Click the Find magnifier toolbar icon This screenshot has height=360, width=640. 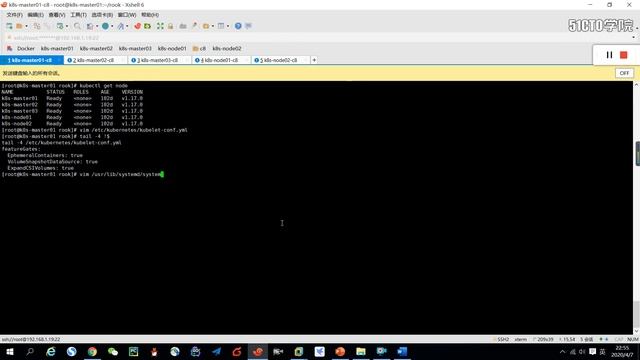77,26
